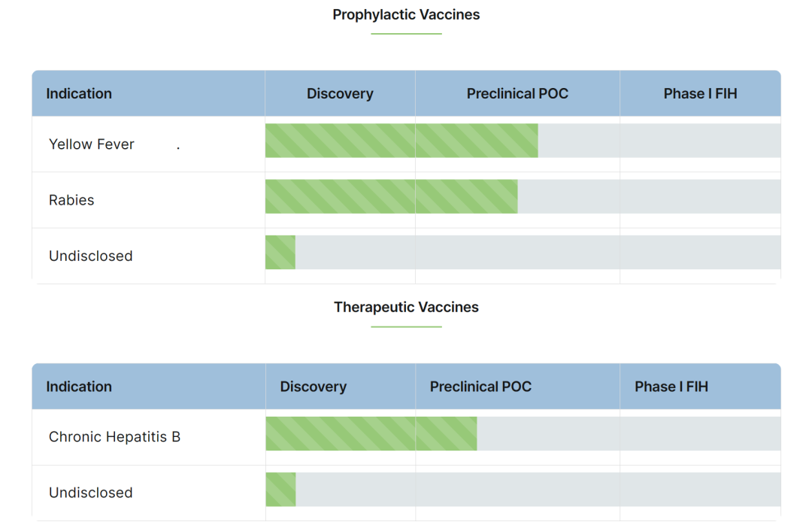Click Preclinical POC header in Prophylactic table
The height and width of the screenshot is (525, 812).
click(517, 94)
